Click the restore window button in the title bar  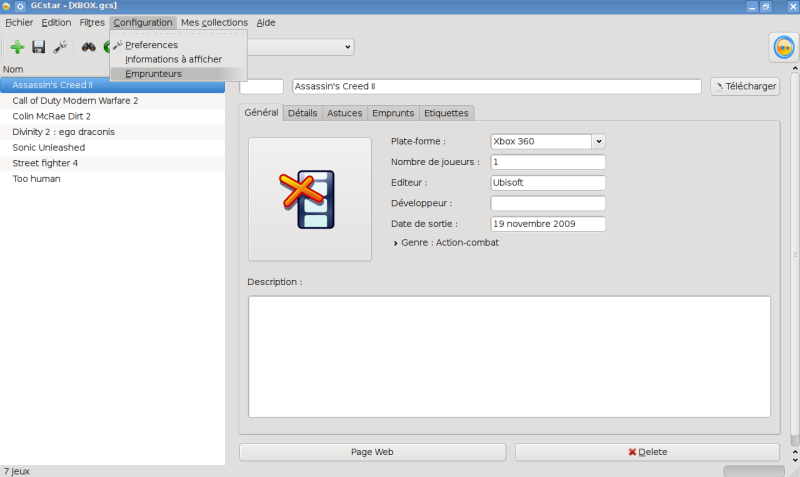tap(766, 7)
